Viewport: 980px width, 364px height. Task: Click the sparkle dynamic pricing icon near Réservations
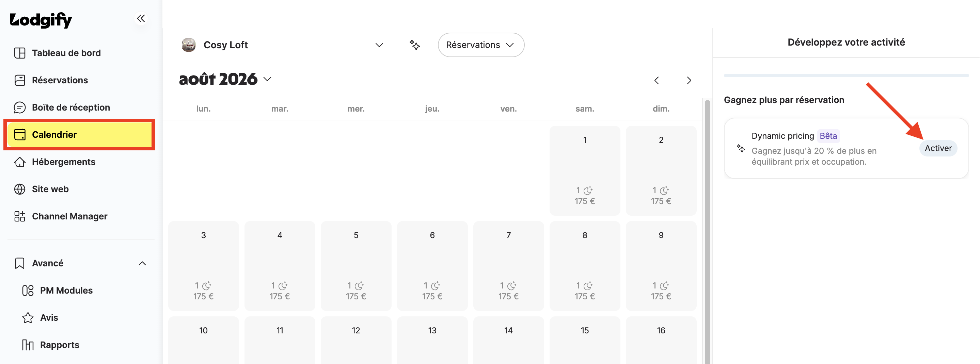point(414,45)
